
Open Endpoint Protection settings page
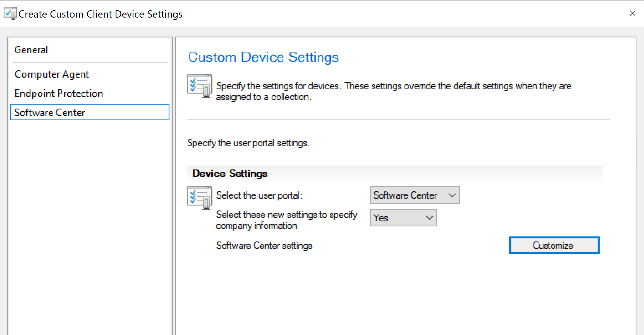tap(59, 94)
